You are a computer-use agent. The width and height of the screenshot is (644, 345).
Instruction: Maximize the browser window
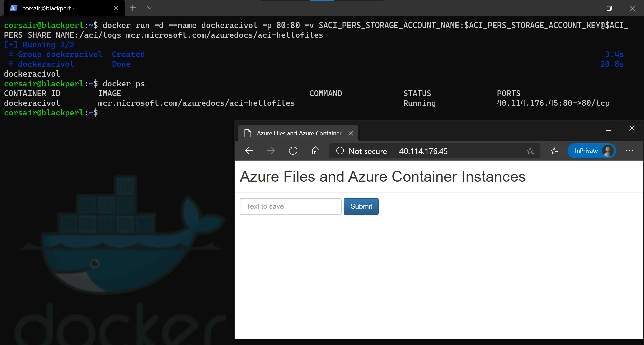click(x=608, y=128)
